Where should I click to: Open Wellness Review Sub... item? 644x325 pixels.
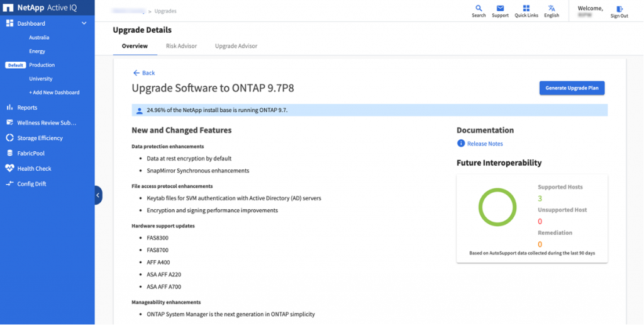[x=47, y=123]
